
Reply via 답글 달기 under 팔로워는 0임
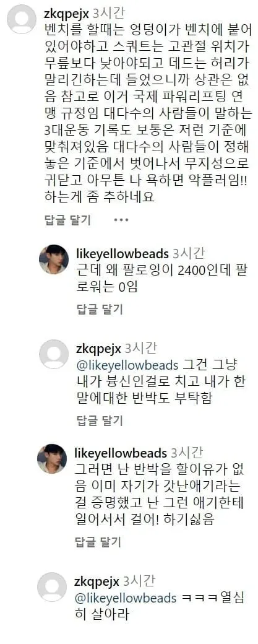point(100,309)
